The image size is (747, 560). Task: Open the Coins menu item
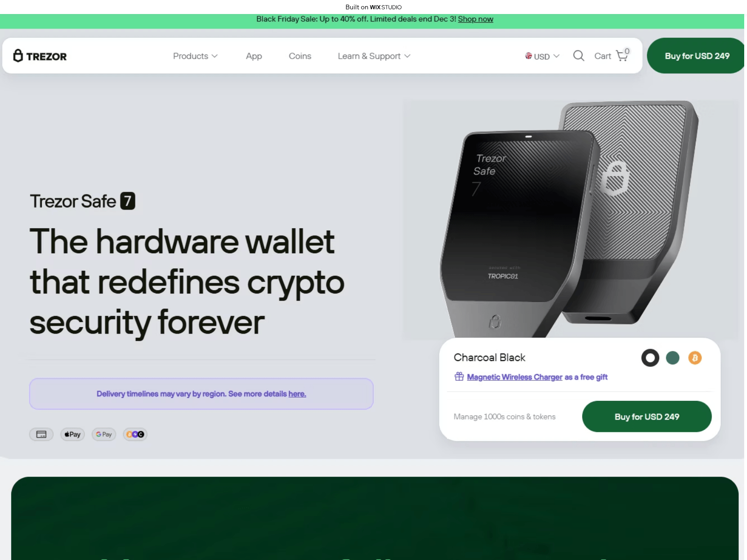[x=300, y=56]
